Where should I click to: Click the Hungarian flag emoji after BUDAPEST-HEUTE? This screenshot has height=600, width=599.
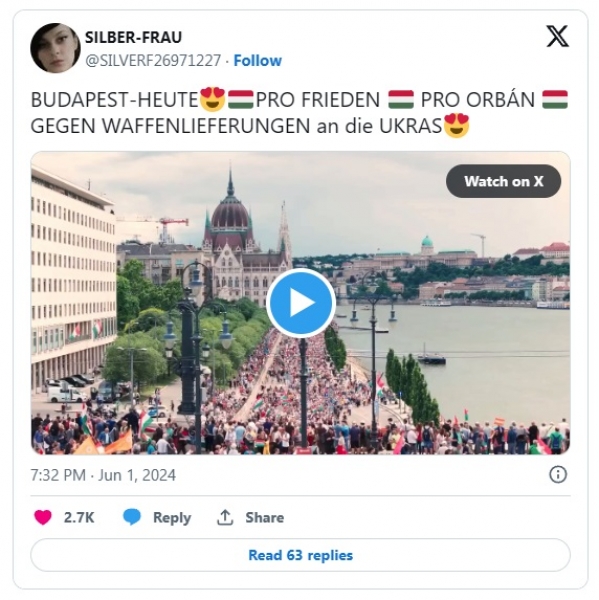pyautogui.click(x=241, y=99)
